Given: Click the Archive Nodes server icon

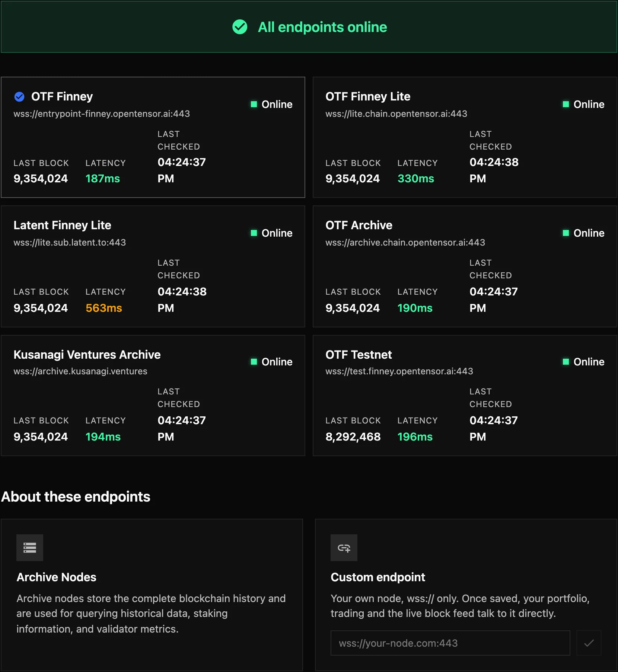Looking at the screenshot, I should pos(30,548).
